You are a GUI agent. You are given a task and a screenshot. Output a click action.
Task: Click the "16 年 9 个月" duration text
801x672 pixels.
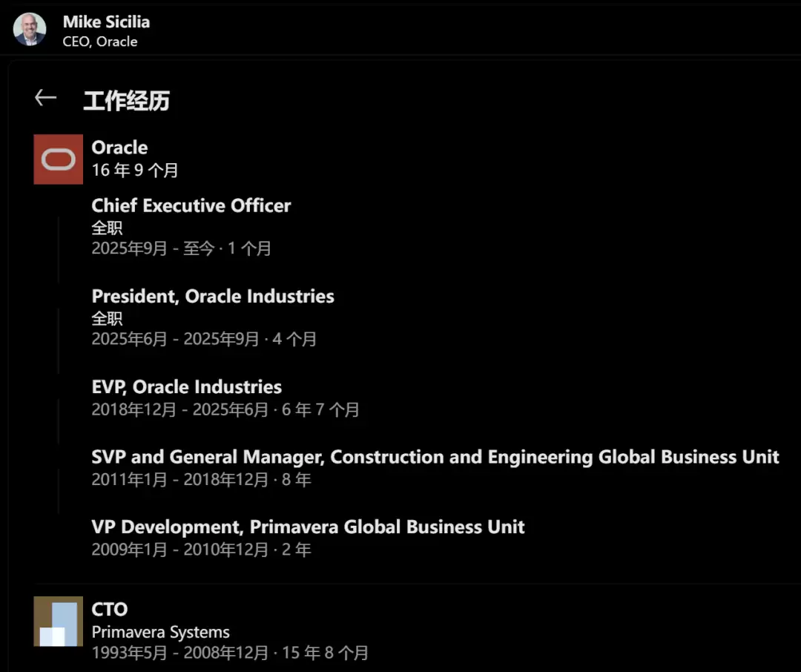pyautogui.click(x=135, y=170)
